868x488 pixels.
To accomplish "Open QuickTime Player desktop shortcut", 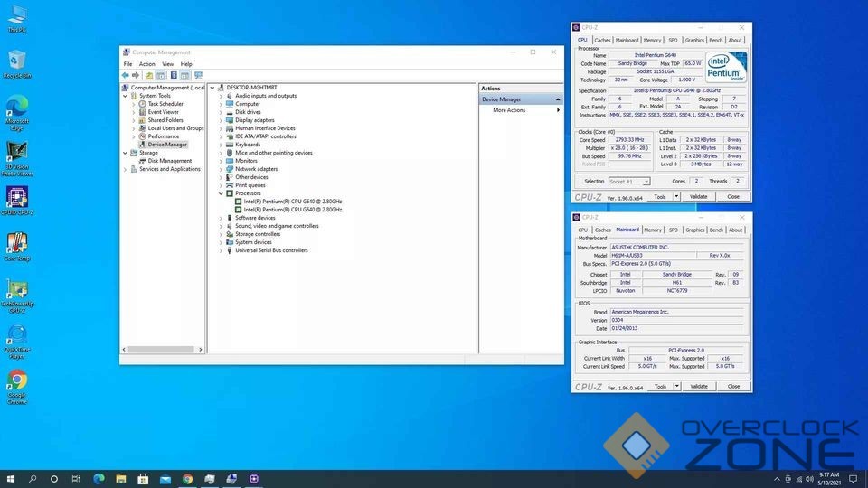I will [17, 342].
